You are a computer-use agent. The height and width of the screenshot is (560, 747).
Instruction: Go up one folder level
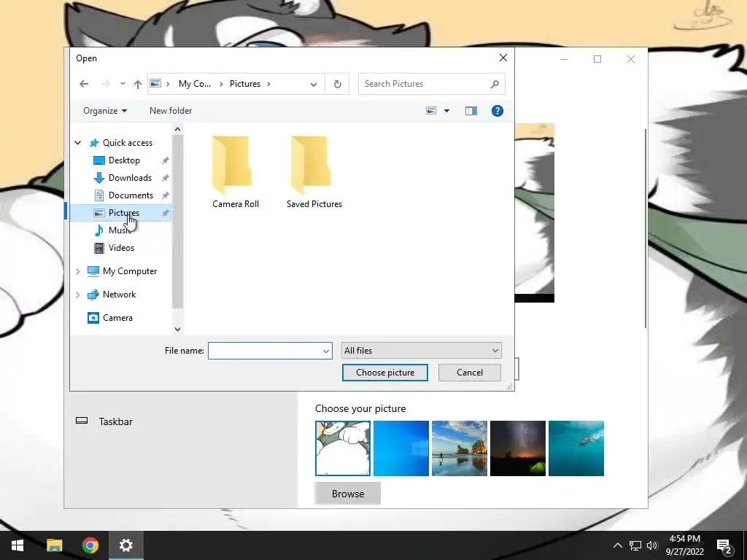click(138, 85)
